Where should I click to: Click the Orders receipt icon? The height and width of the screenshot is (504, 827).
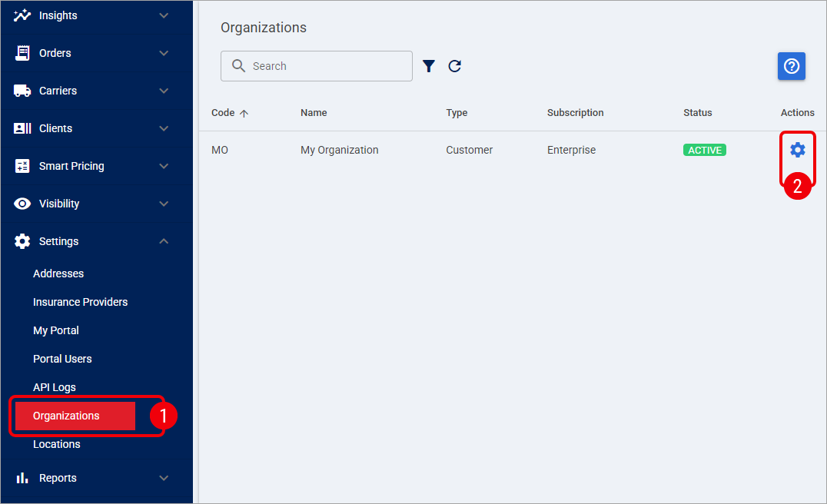pos(22,53)
